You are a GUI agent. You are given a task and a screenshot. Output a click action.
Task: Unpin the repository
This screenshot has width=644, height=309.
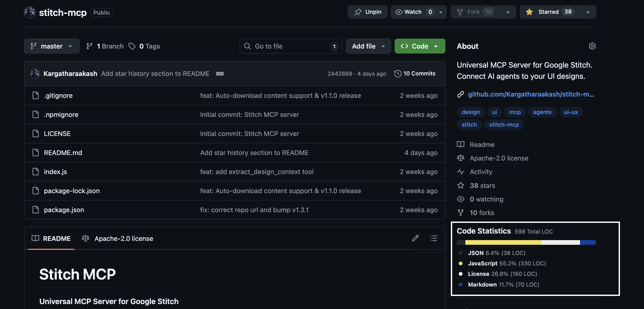pos(367,12)
